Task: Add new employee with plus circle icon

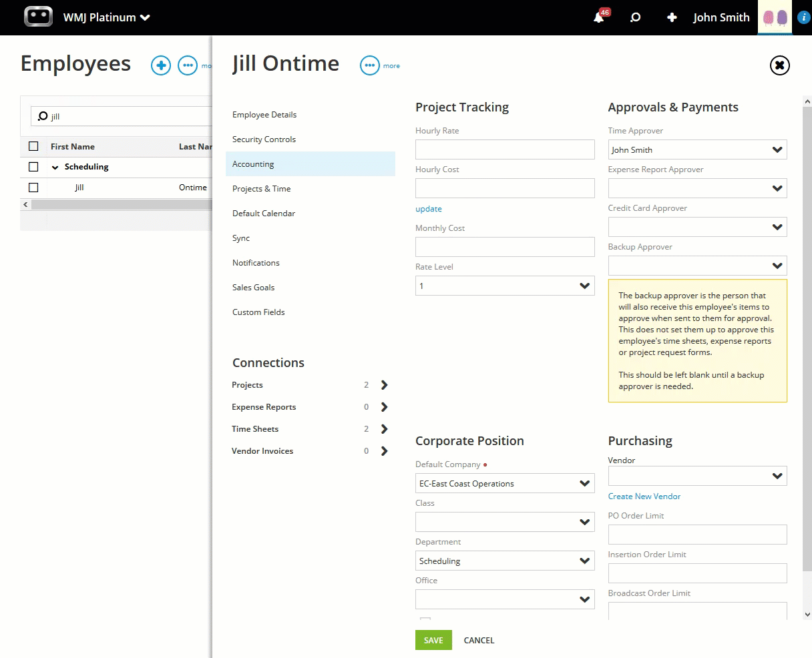Action: pos(161,65)
